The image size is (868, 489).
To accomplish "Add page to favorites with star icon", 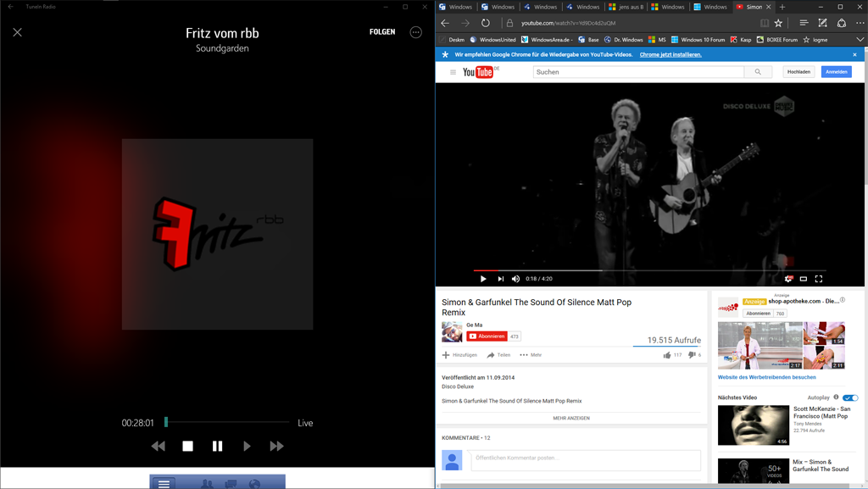I will [778, 23].
